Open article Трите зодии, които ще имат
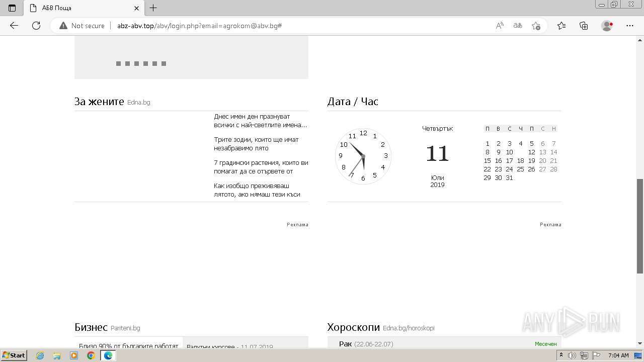Image resolution: width=644 pixels, height=362 pixels. click(256, 144)
